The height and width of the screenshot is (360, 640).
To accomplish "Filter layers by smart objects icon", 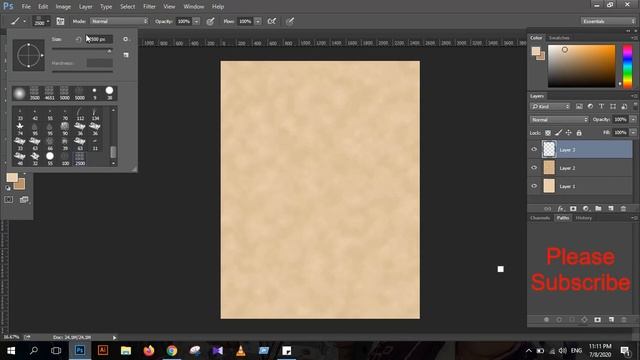I will (624, 107).
